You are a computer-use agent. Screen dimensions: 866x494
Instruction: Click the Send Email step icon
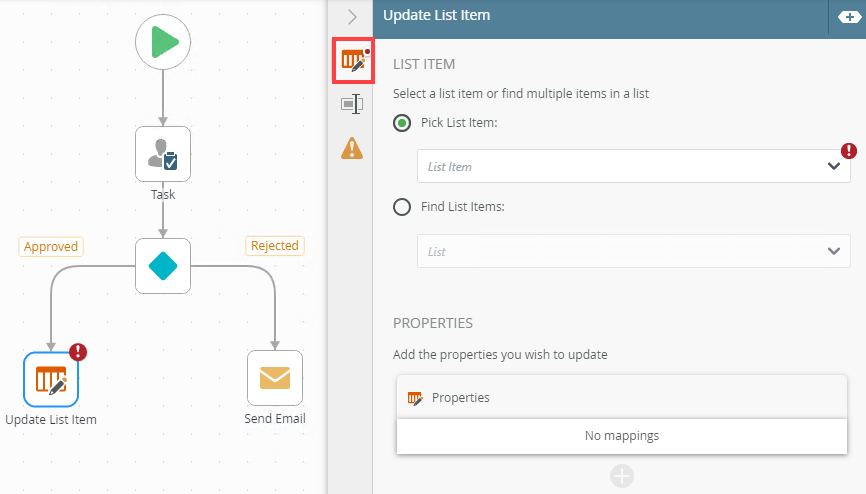[x=275, y=377]
